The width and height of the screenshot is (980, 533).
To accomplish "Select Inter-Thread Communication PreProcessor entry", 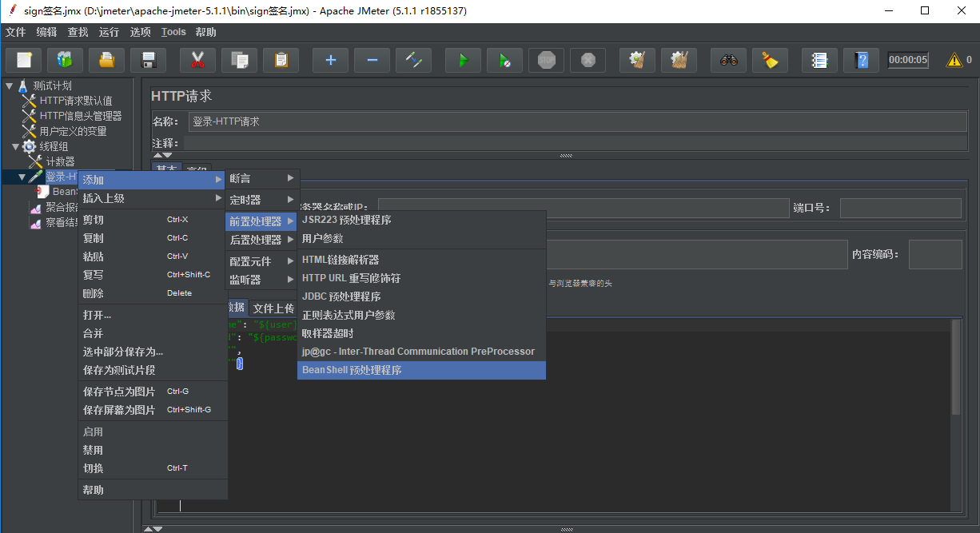I will pyautogui.click(x=421, y=352).
